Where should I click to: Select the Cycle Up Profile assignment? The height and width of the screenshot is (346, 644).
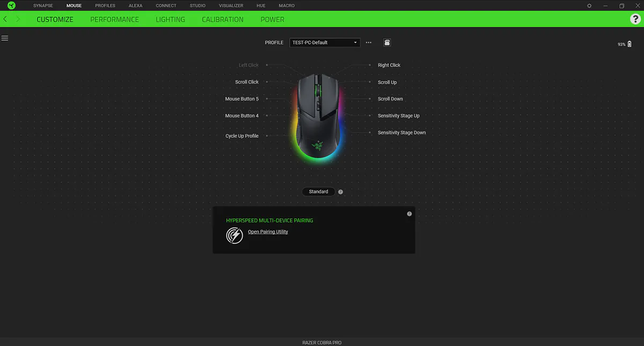click(242, 136)
